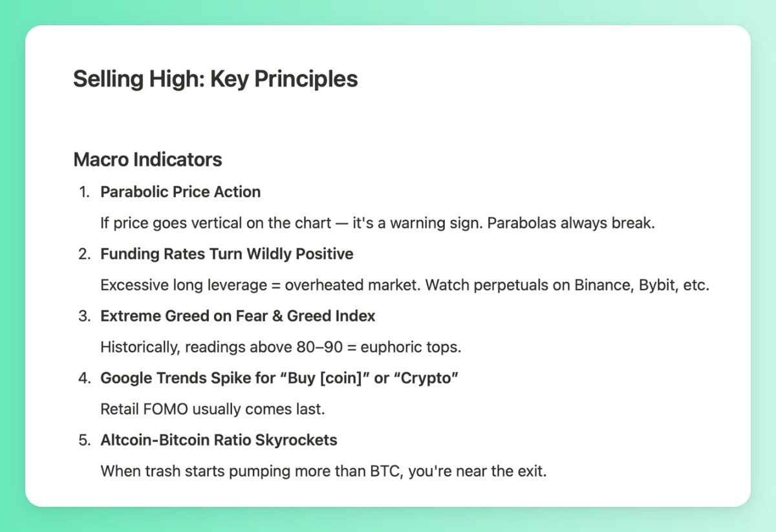This screenshot has width=776, height=532.
Task: Click the sentence about parabolas always breaking
Action: point(378,223)
